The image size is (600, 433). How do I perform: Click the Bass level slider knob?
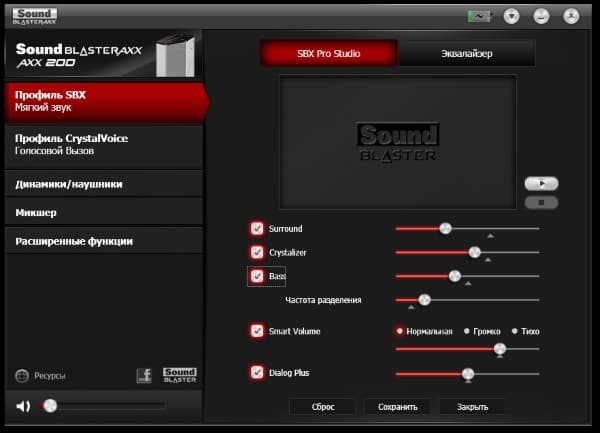click(x=455, y=276)
